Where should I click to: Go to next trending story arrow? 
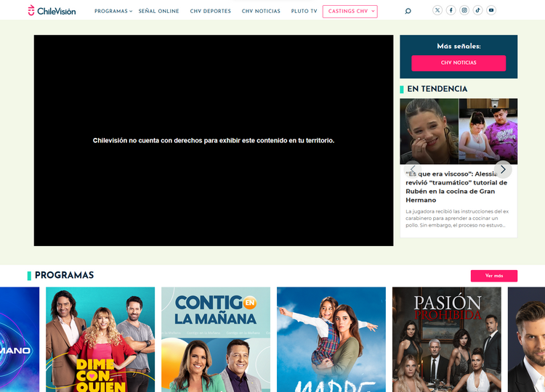coord(503,169)
